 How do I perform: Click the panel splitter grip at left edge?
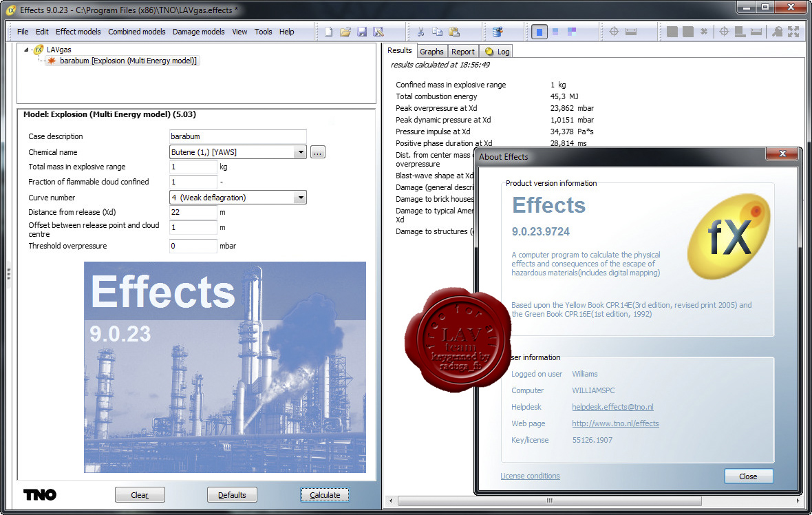point(8,274)
